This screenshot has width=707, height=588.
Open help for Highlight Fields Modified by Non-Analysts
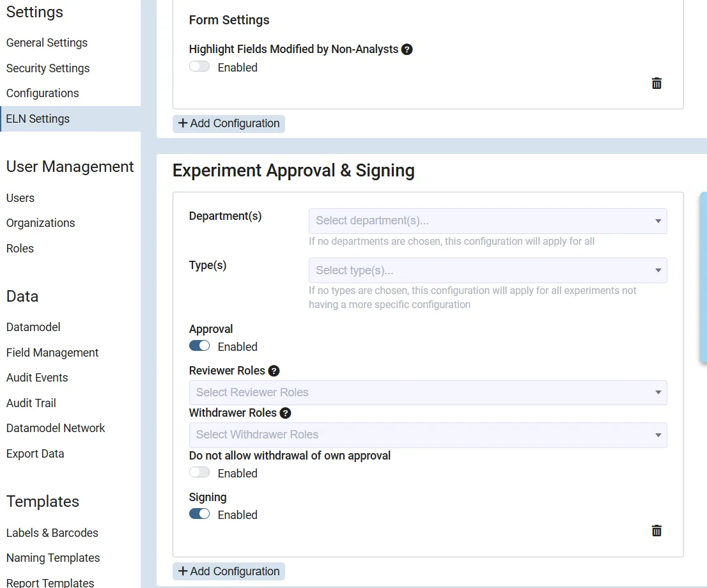(x=407, y=49)
